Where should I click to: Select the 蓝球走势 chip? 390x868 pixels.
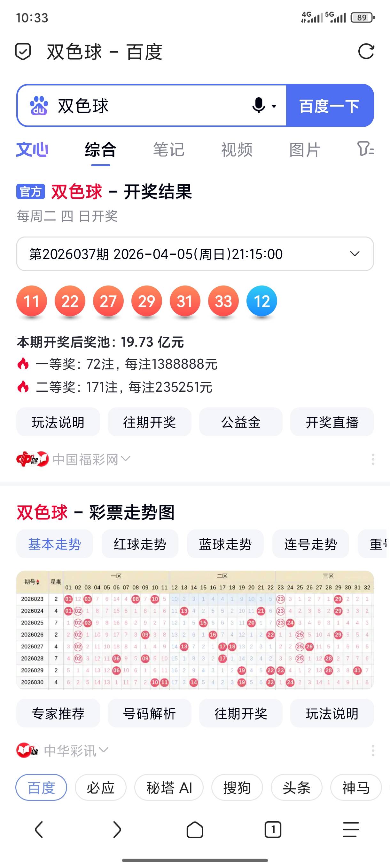click(x=225, y=544)
